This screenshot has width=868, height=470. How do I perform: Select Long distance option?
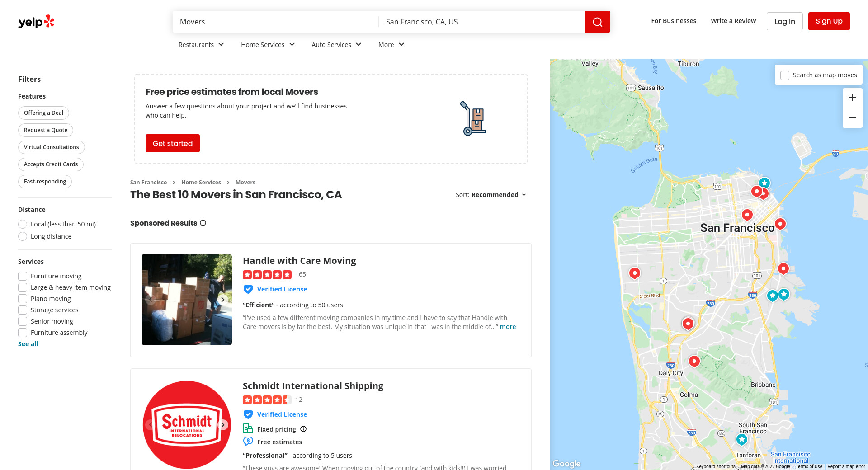coord(23,236)
